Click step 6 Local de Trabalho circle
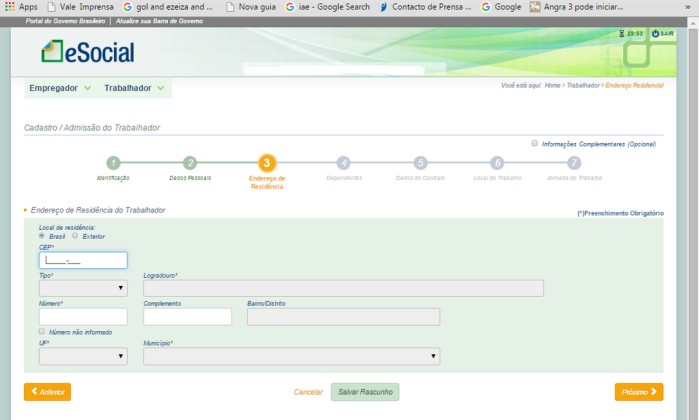The width and height of the screenshot is (699, 420). (497, 163)
